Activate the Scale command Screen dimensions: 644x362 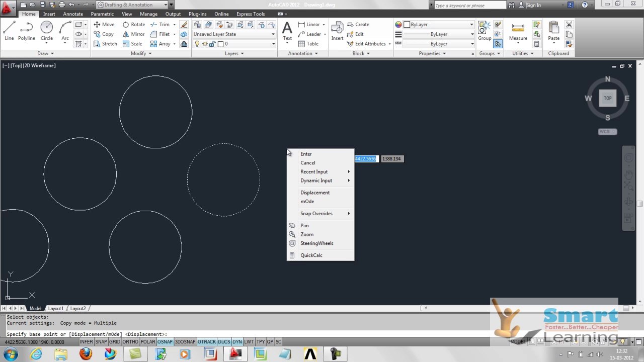132,44
